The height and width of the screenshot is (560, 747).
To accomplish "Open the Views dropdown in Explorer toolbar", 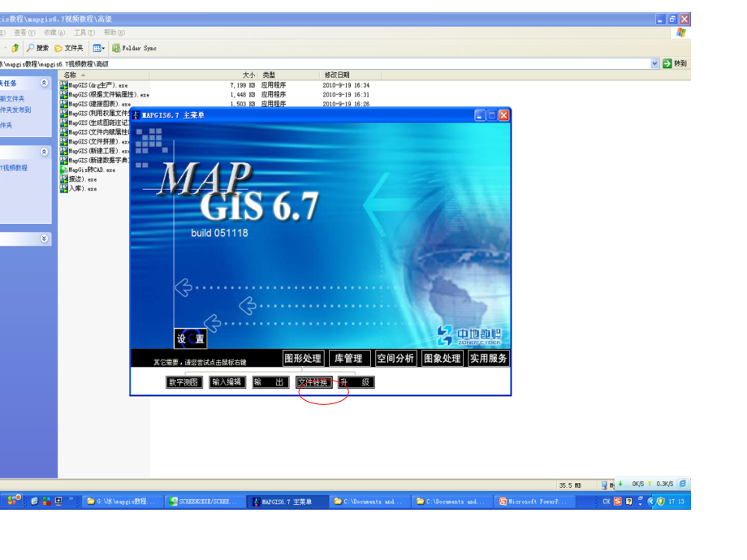I will (98, 48).
